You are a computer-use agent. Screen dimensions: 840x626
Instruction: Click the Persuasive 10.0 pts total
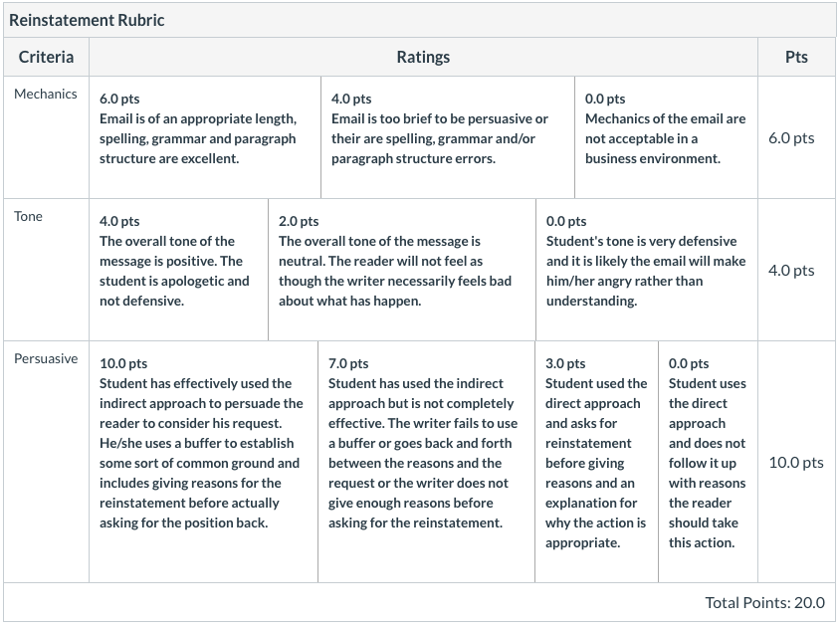pyautogui.click(x=796, y=463)
